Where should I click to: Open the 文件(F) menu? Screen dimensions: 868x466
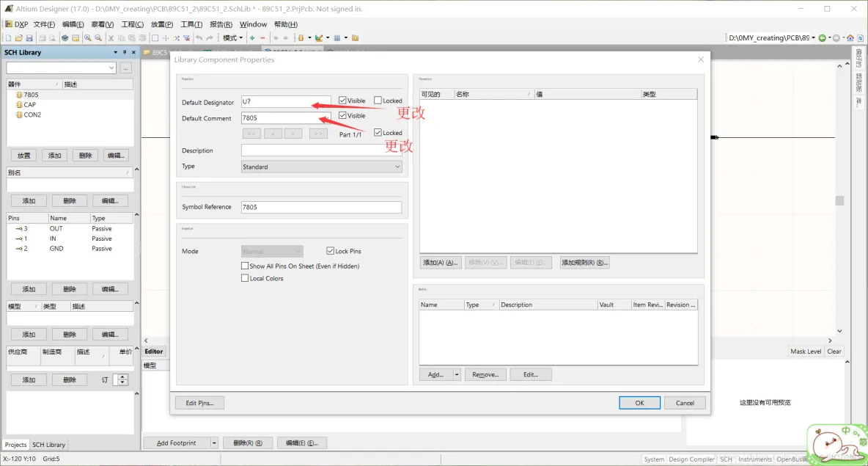[x=44, y=24]
